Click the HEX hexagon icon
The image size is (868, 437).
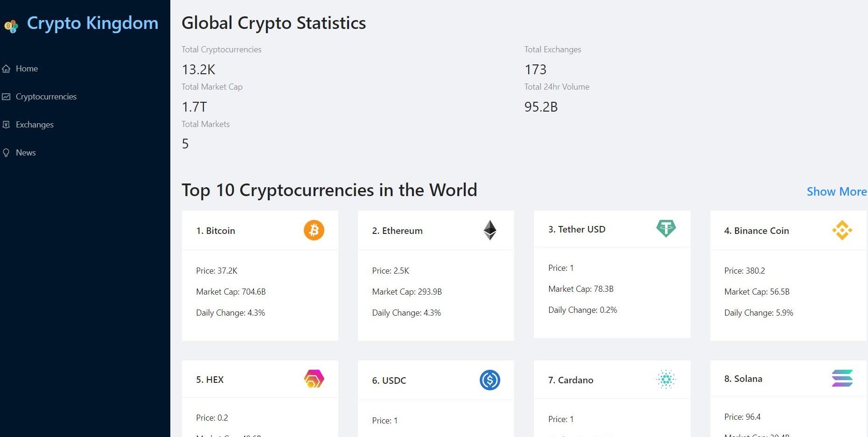click(x=314, y=379)
